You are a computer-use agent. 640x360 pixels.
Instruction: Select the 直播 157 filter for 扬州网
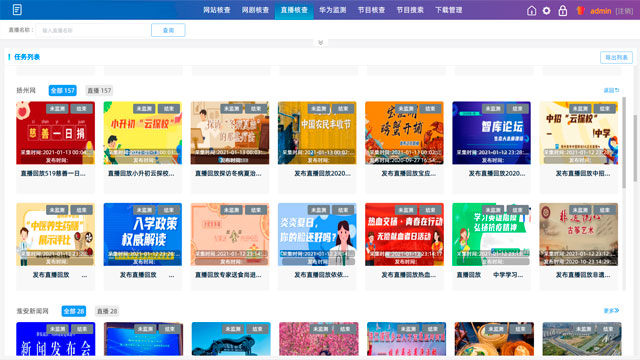click(99, 91)
